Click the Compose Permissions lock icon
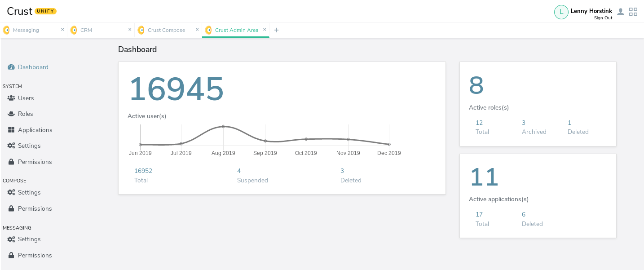 [11, 208]
